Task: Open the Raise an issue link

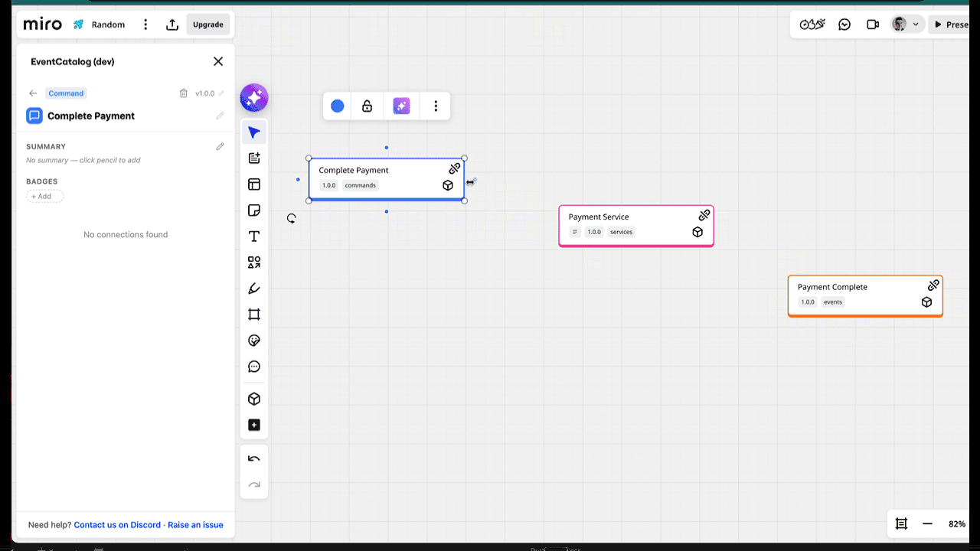Action: [195, 524]
